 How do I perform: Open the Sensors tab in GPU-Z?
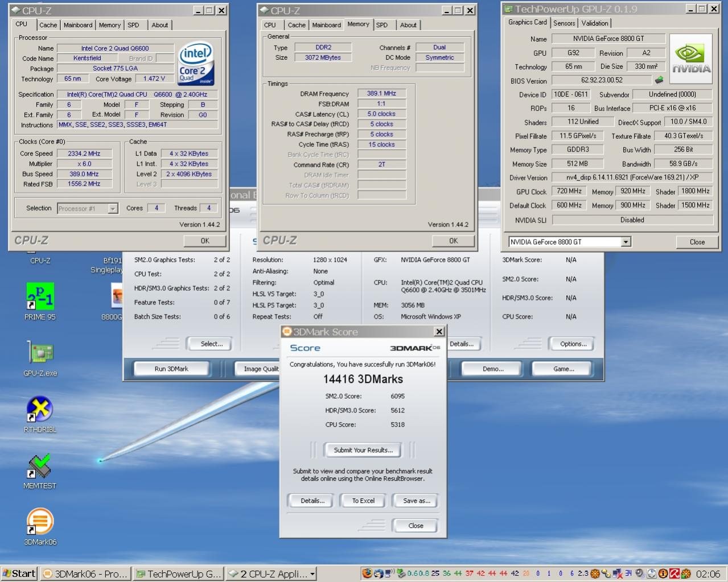(x=564, y=23)
